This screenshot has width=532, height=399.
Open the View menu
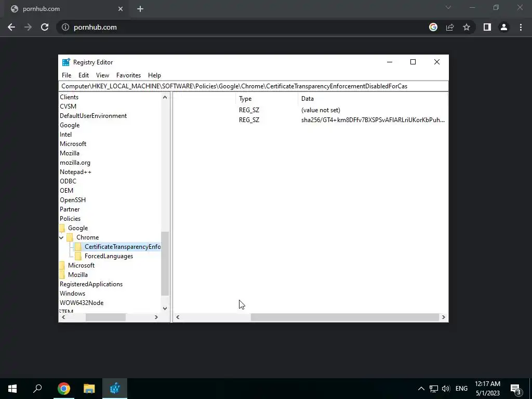[x=102, y=75]
